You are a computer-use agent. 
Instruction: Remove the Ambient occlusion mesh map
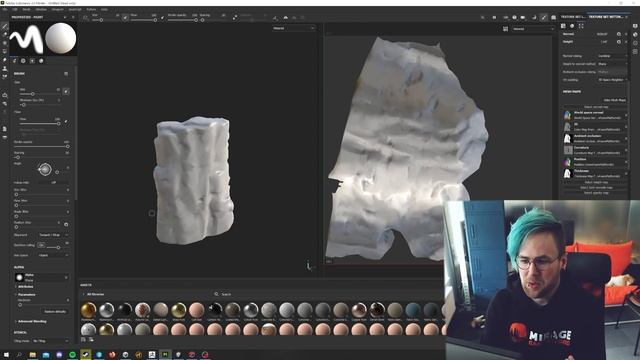tap(627, 139)
